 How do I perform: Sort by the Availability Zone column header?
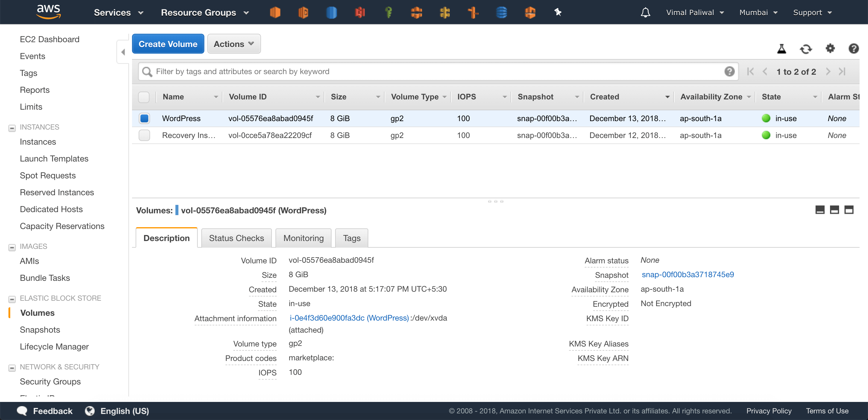[715, 97]
